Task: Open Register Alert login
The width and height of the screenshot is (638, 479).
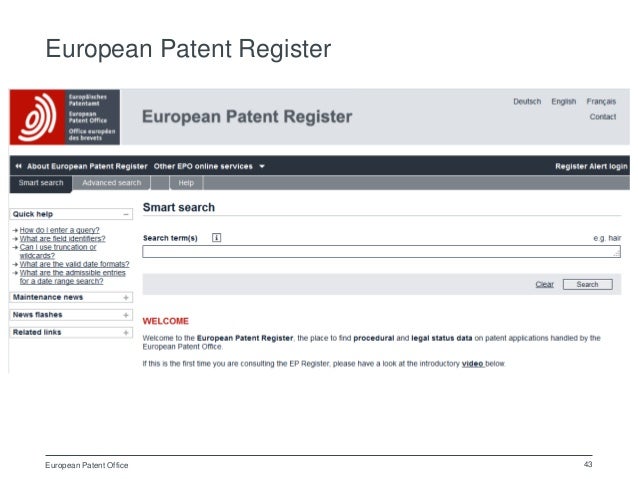Action: pos(591,166)
